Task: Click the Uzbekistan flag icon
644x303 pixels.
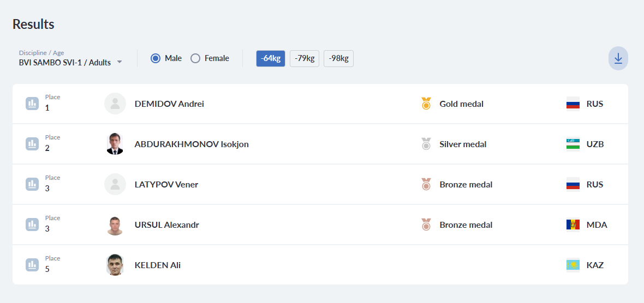Action: [x=573, y=144]
